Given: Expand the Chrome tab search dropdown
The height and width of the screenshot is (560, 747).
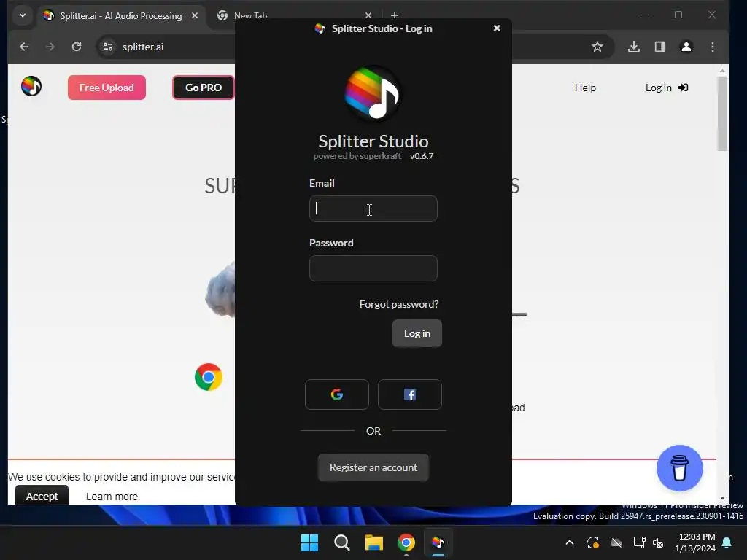Looking at the screenshot, I should click(23, 15).
